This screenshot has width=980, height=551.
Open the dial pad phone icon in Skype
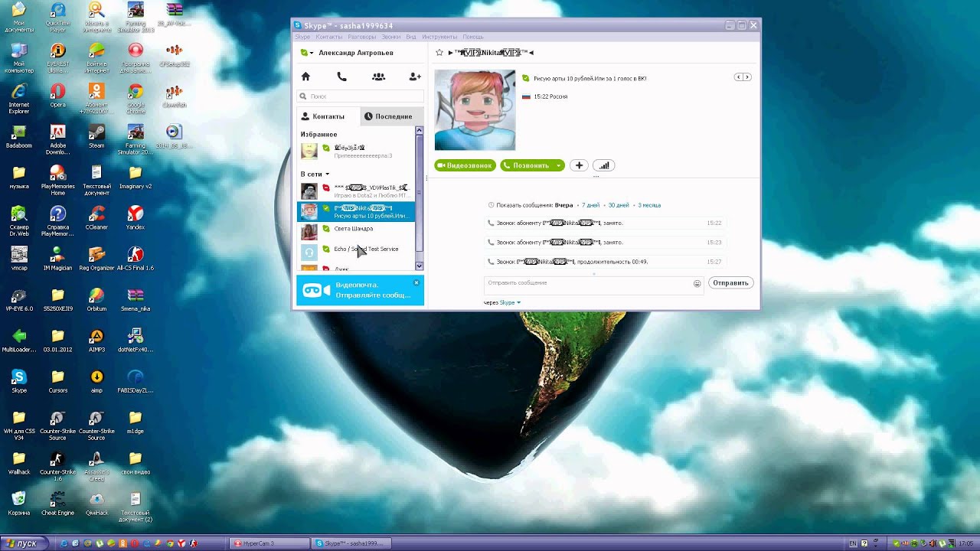[x=341, y=77]
